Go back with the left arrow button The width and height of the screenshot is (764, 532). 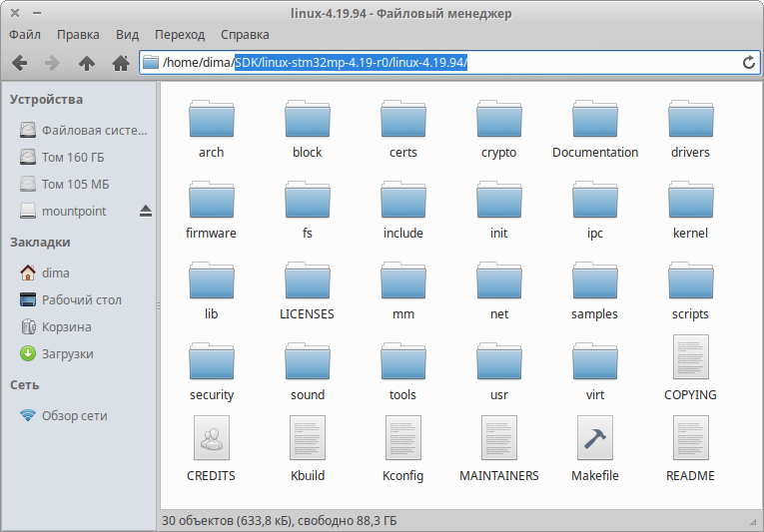click(x=20, y=63)
